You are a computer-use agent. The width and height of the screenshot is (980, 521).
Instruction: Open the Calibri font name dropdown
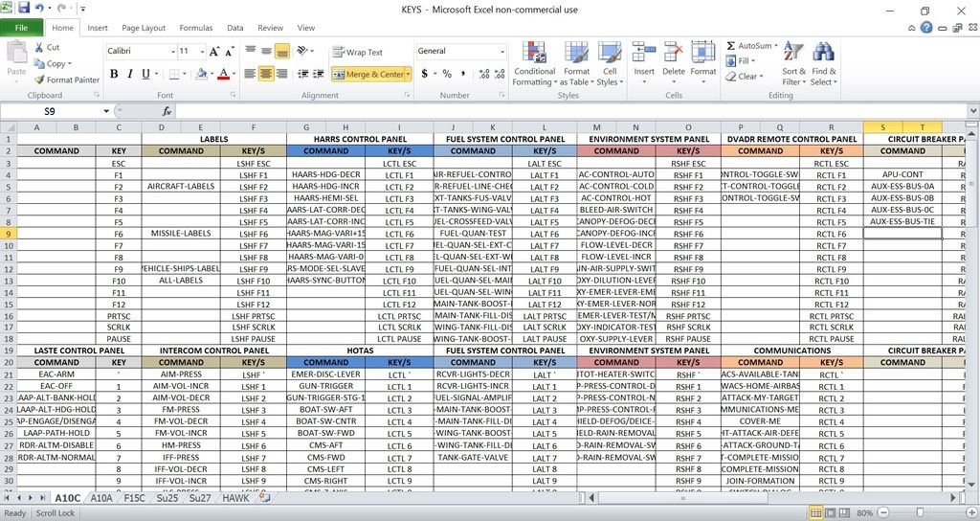[x=170, y=51]
